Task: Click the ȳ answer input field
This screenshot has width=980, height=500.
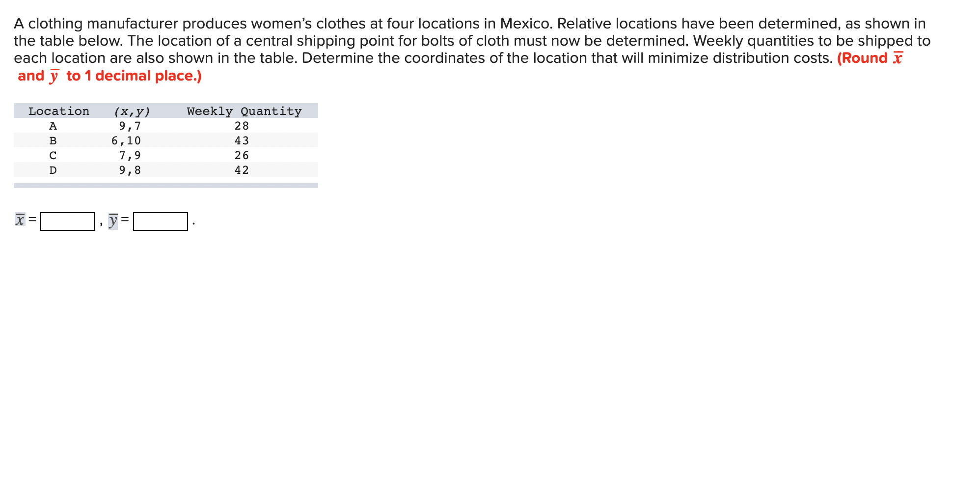Action: [161, 221]
